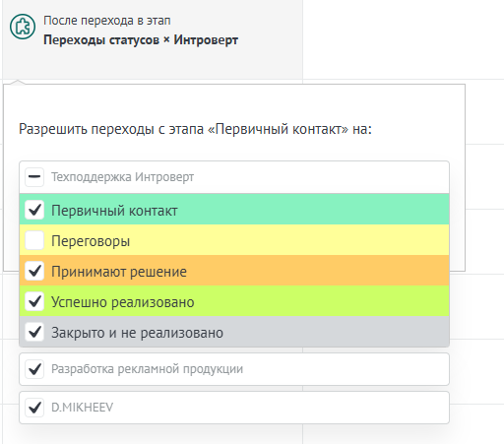The image size is (504, 444).
Task: Toggle the Техподдержка Интроверт group checkbox
Action: [x=34, y=177]
